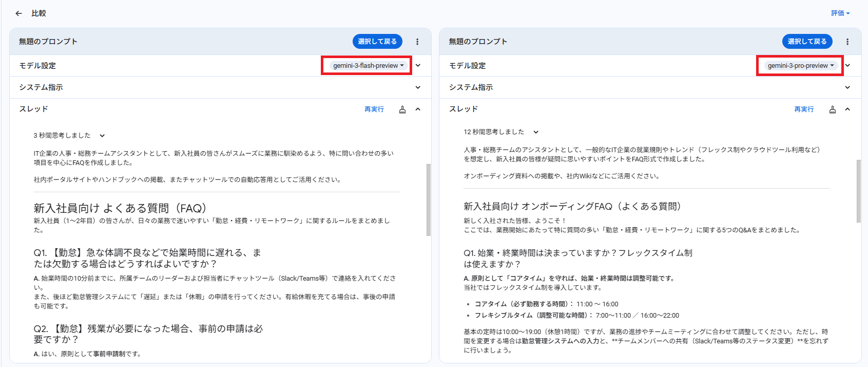
Task: Click the clear thread broom icon, left panel
Action: coord(402,109)
